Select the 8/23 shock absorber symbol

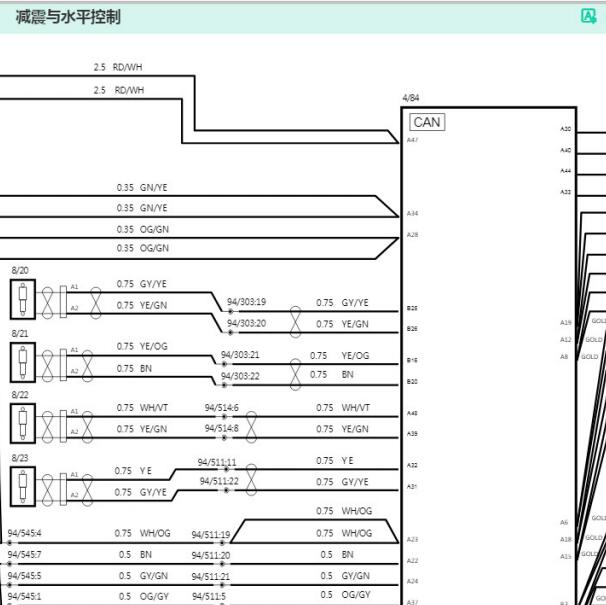tap(23, 486)
